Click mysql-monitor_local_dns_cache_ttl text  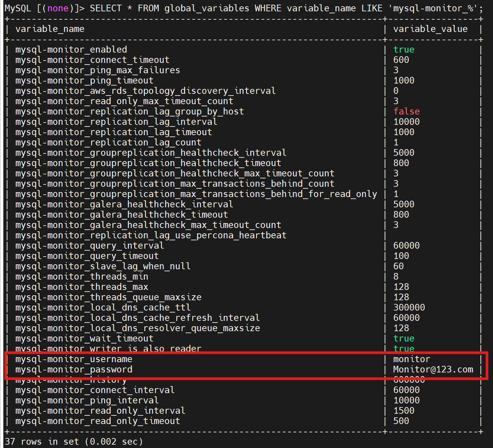103,308
